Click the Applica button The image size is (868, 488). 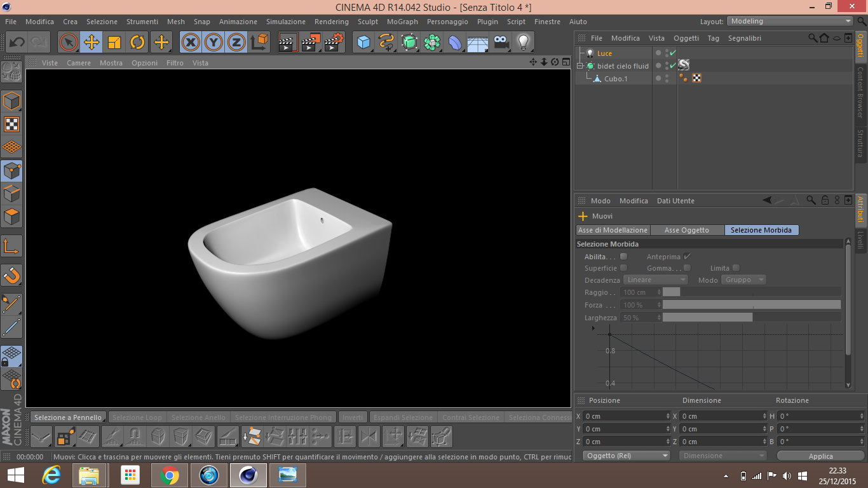click(x=820, y=456)
